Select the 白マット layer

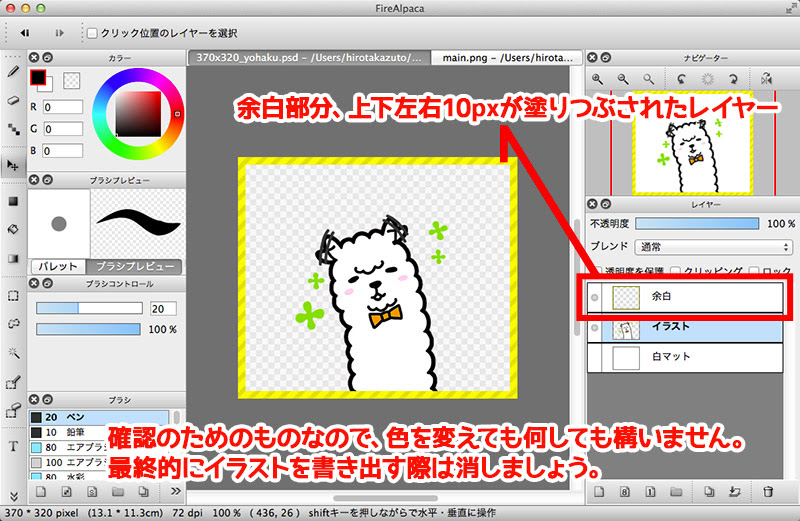tap(685, 357)
